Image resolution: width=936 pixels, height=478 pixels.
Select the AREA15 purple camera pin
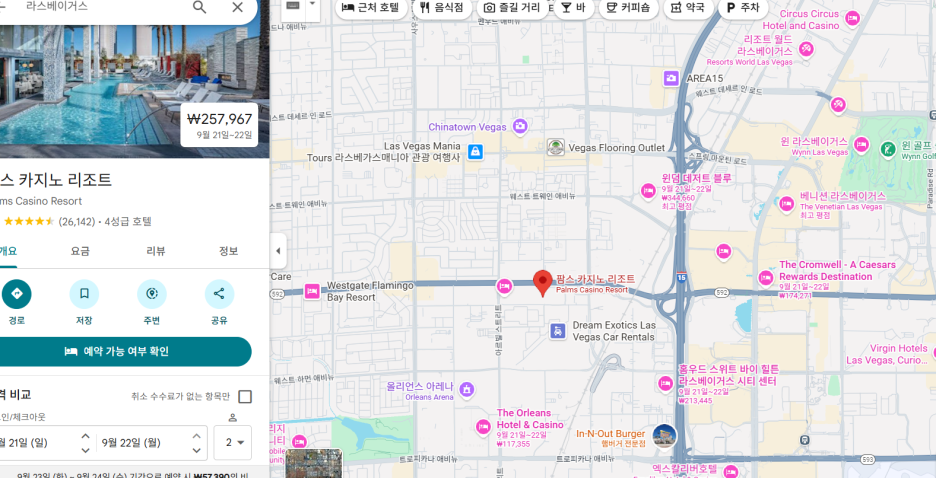click(x=672, y=78)
